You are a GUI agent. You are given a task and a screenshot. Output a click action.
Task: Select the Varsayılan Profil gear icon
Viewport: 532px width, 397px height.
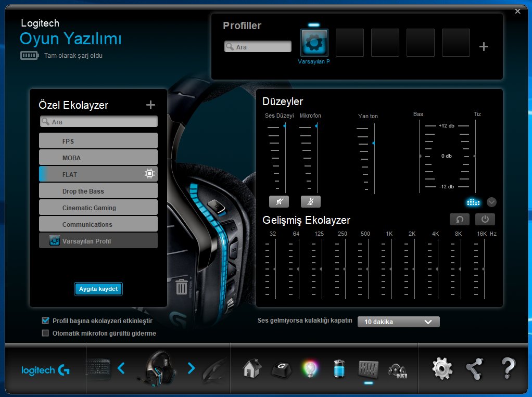point(314,43)
